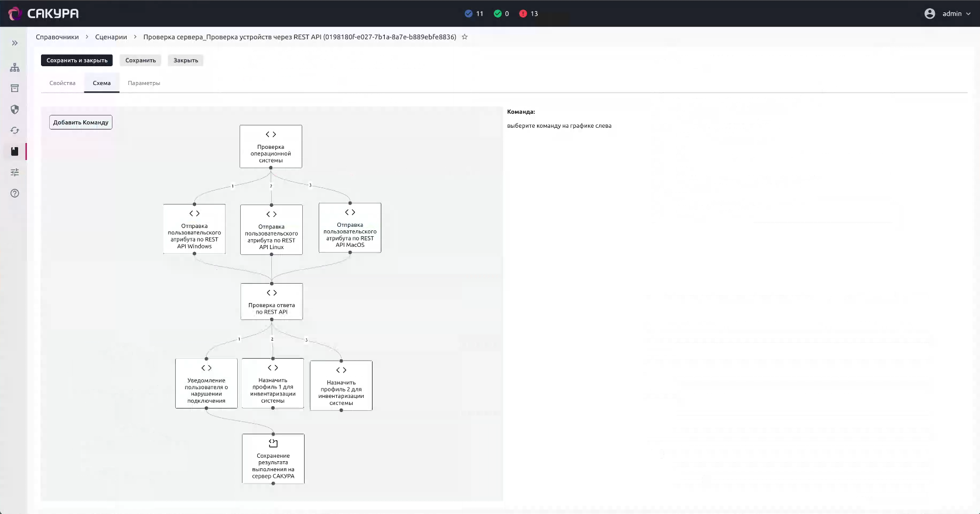980x514 pixels.
Task: Click code icon on MacOS node
Action: [x=350, y=212]
